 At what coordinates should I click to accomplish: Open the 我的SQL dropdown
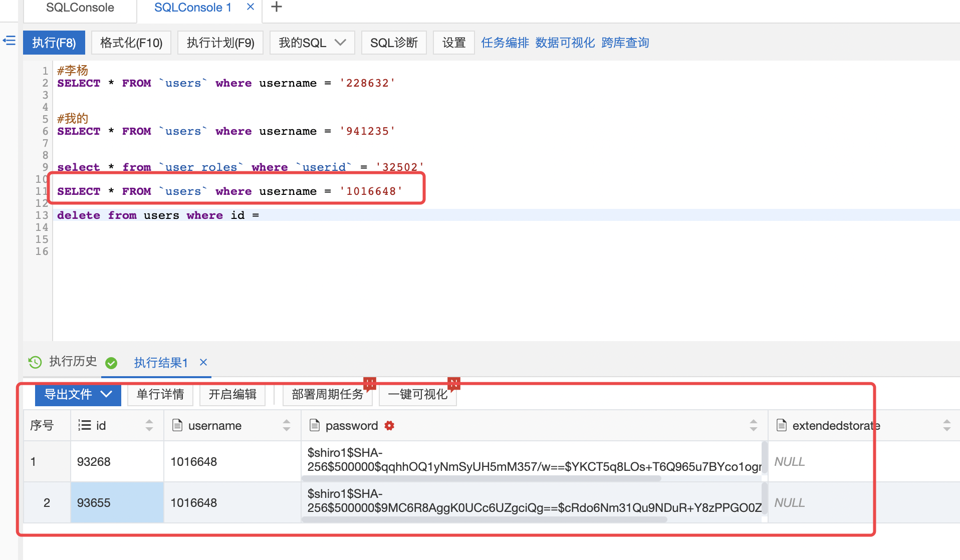coord(312,43)
